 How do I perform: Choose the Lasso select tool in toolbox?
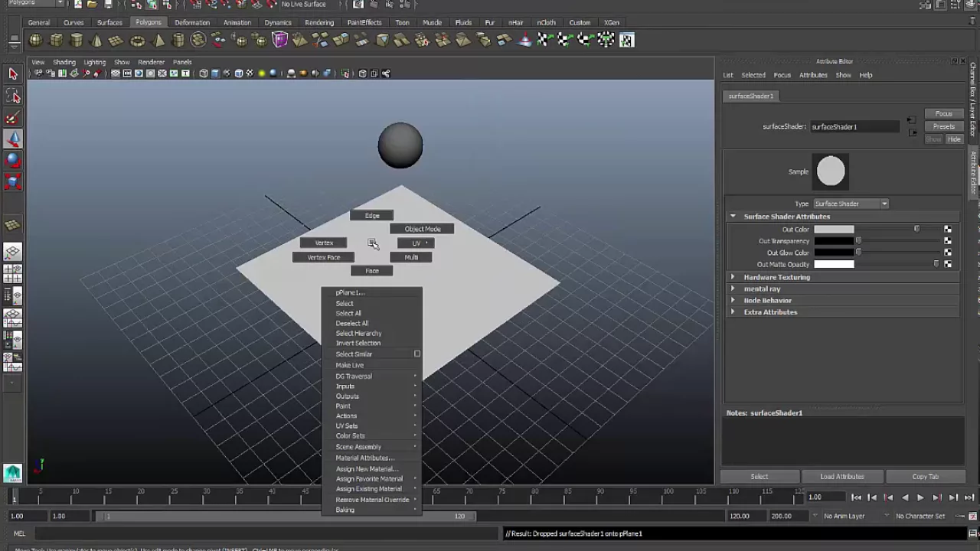pyautogui.click(x=13, y=96)
